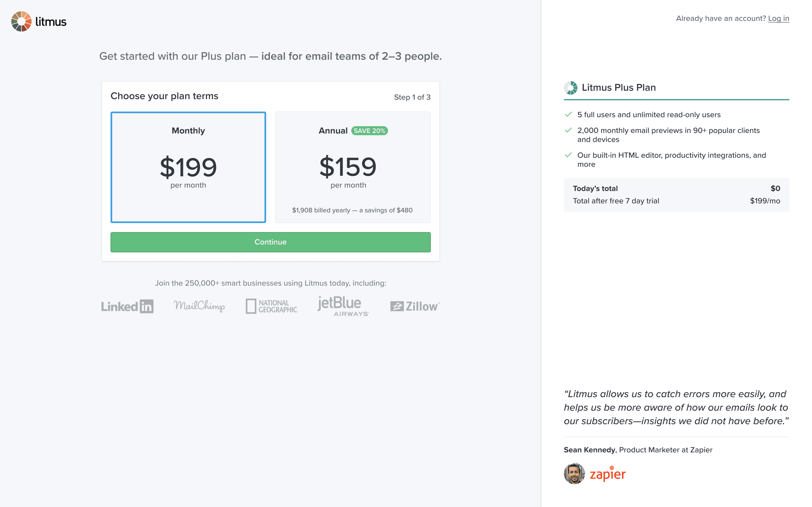Screen dimensions: 812x507
Task: Click the Litmus logo icon
Action: [21, 21]
